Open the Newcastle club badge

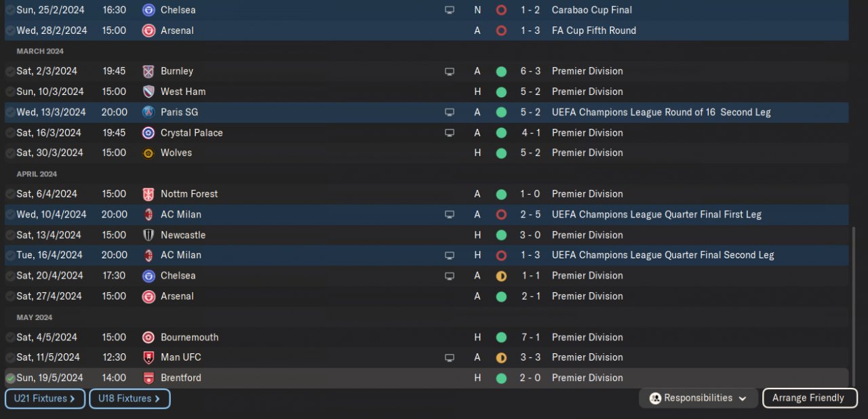[149, 235]
